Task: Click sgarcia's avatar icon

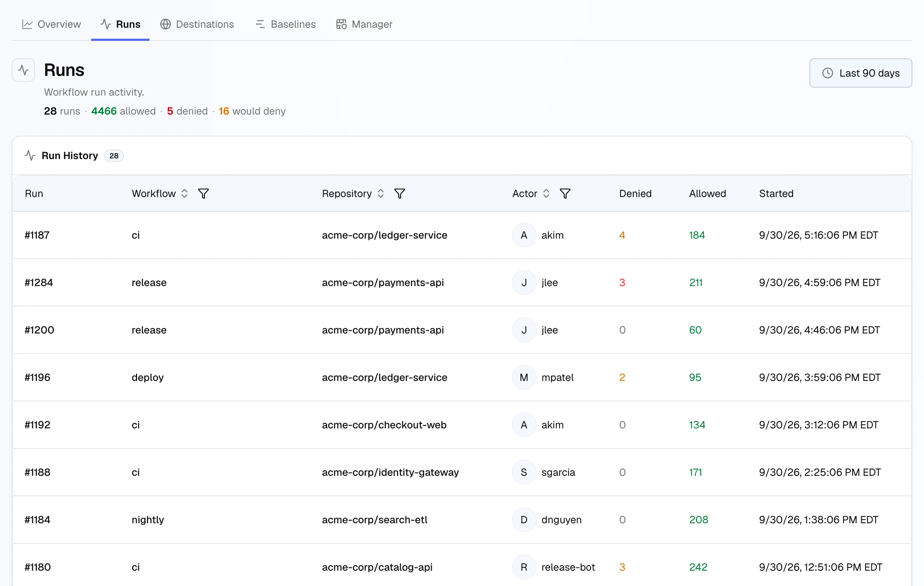Action: click(524, 472)
